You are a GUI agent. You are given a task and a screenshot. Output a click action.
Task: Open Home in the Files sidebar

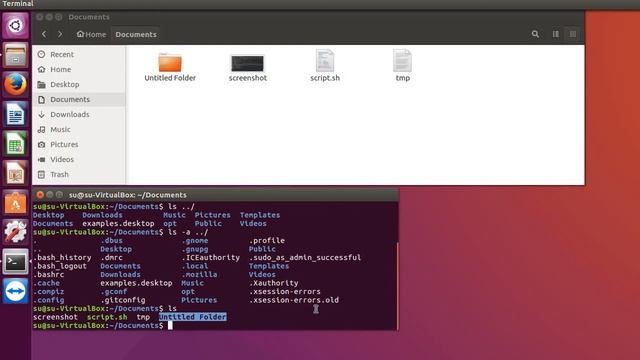click(x=79, y=69)
